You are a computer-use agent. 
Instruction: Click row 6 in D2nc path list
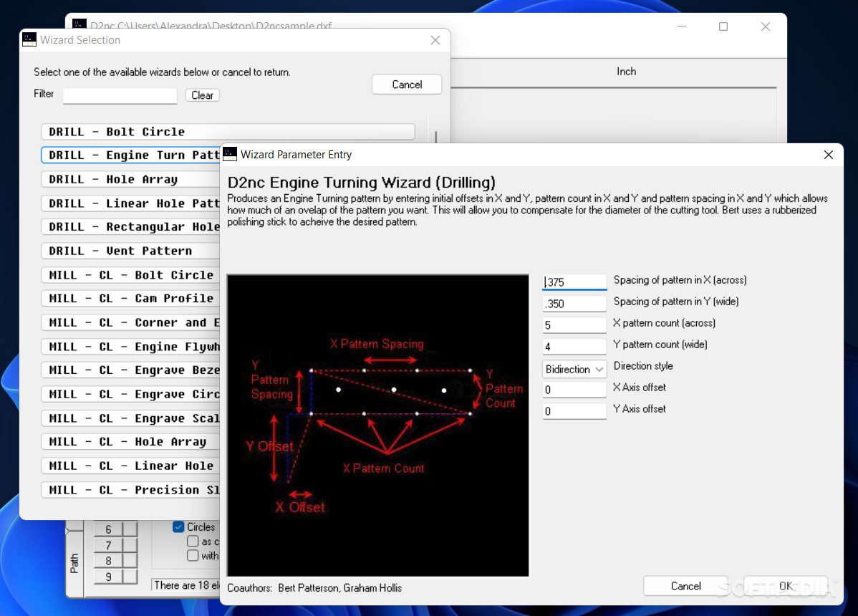pyautogui.click(x=108, y=529)
